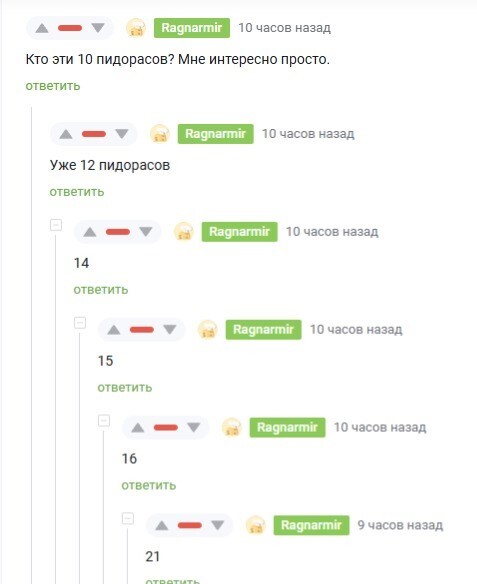Downvote the comment reading '15'
This screenshot has height=584, width=477.
170,330
